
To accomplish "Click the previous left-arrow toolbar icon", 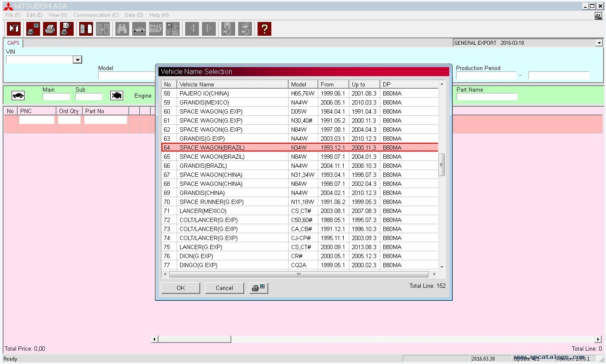I will click(x=192, y=29).
